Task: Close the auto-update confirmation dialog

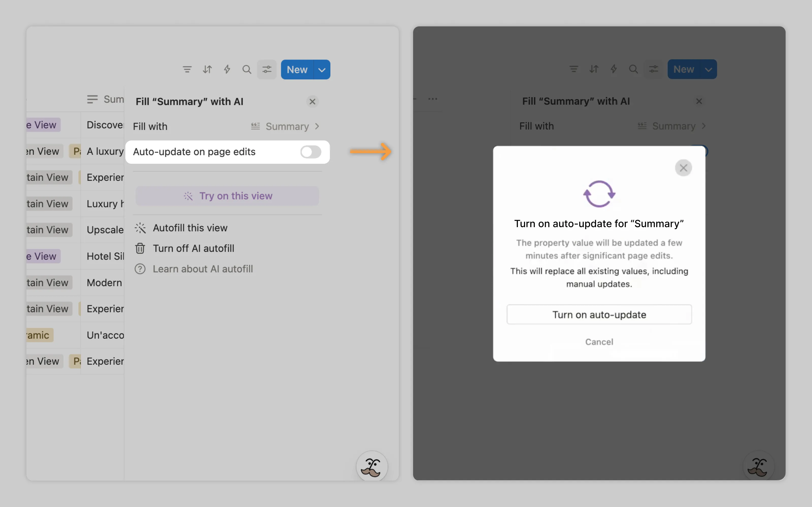Action: [683, 168]
